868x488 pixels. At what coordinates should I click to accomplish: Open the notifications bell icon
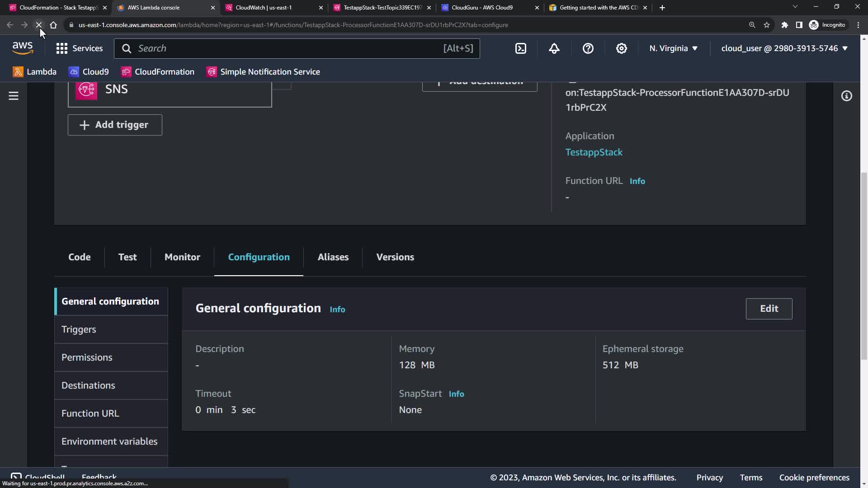tap(554, 48)
